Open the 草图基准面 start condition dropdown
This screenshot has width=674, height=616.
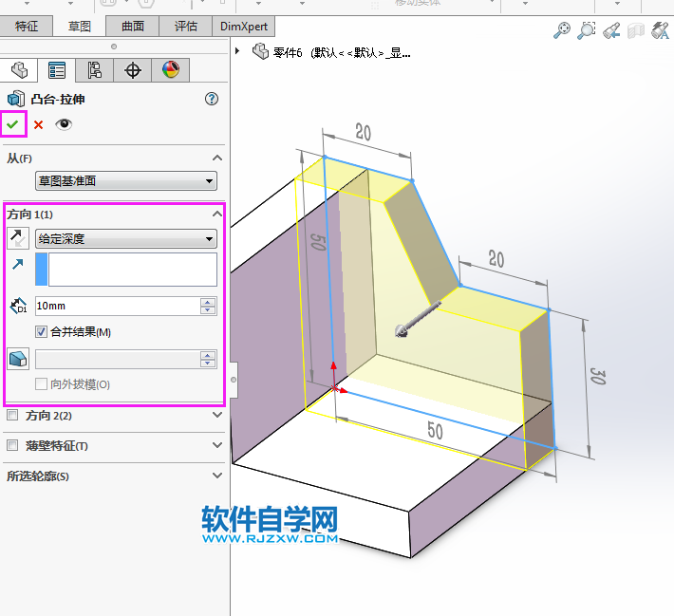pos(126,181)
